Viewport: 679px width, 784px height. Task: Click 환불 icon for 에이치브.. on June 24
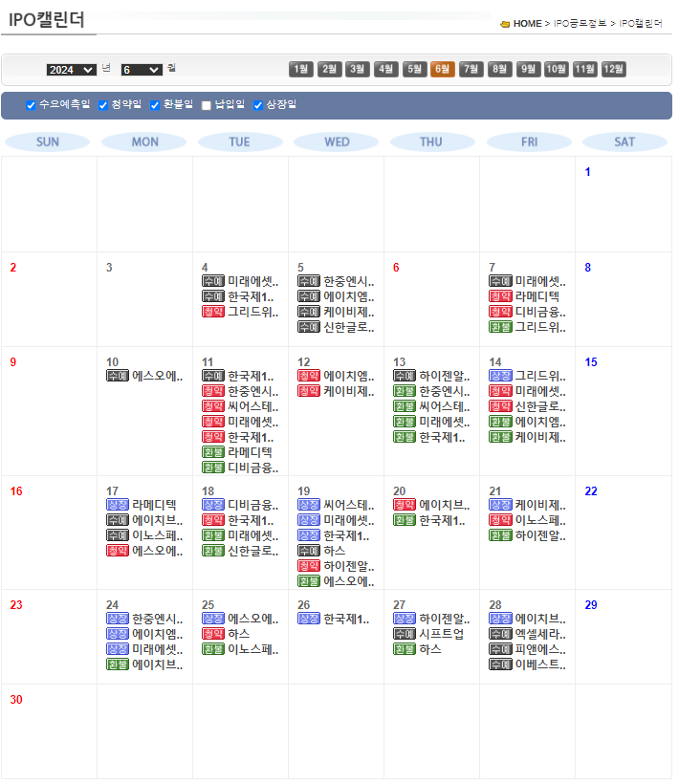coord(118,664)
